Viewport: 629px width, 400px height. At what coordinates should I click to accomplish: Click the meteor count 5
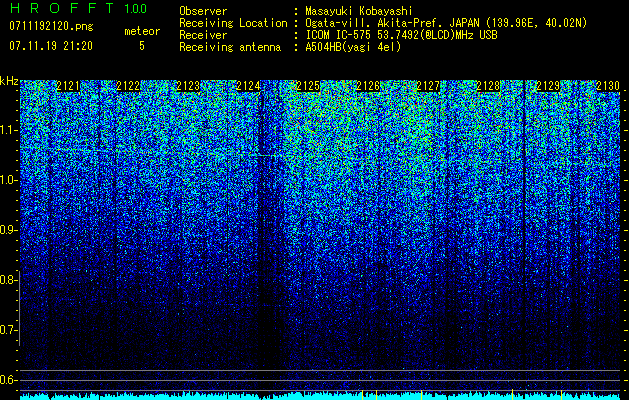pyautogui.click(x=142, y=46)
